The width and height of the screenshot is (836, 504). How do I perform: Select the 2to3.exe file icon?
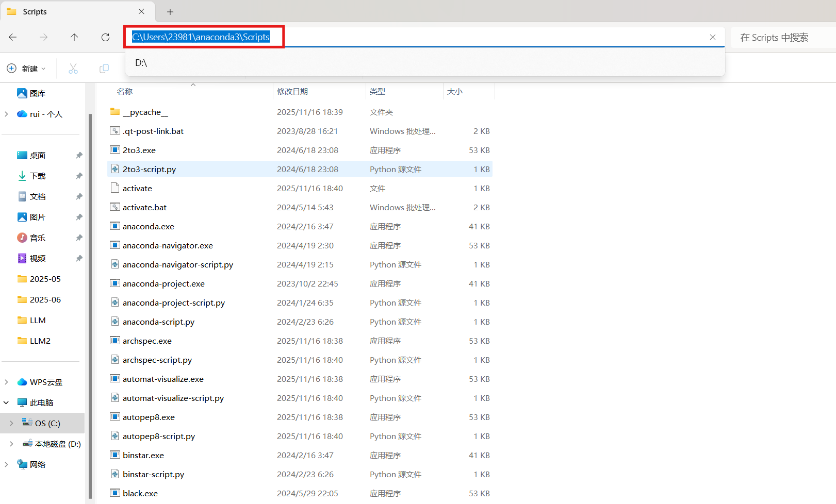click(x=115, y=150)
